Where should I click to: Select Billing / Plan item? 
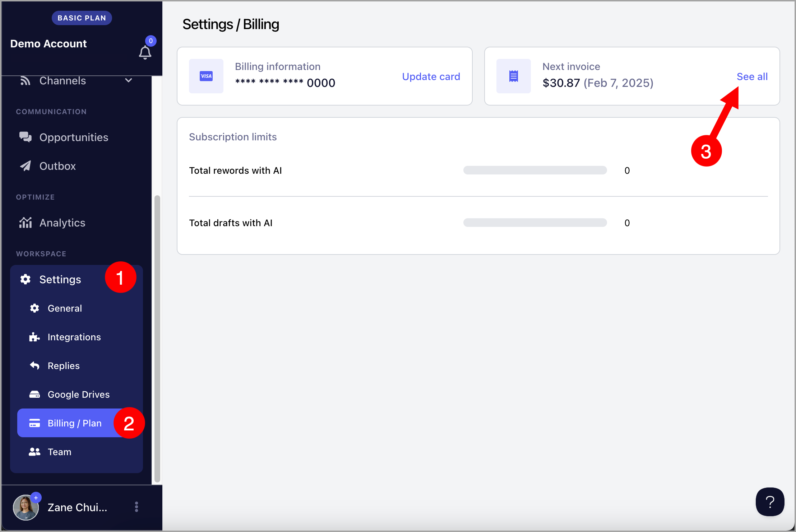80,423
